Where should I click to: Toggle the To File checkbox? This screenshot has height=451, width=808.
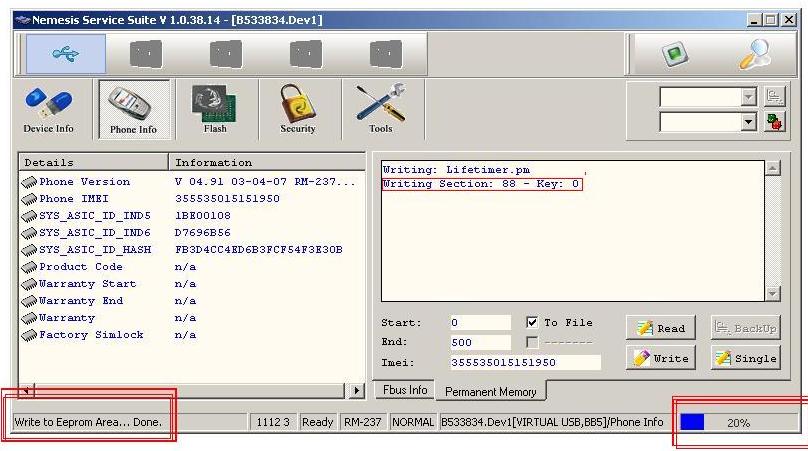coord(532,323)
